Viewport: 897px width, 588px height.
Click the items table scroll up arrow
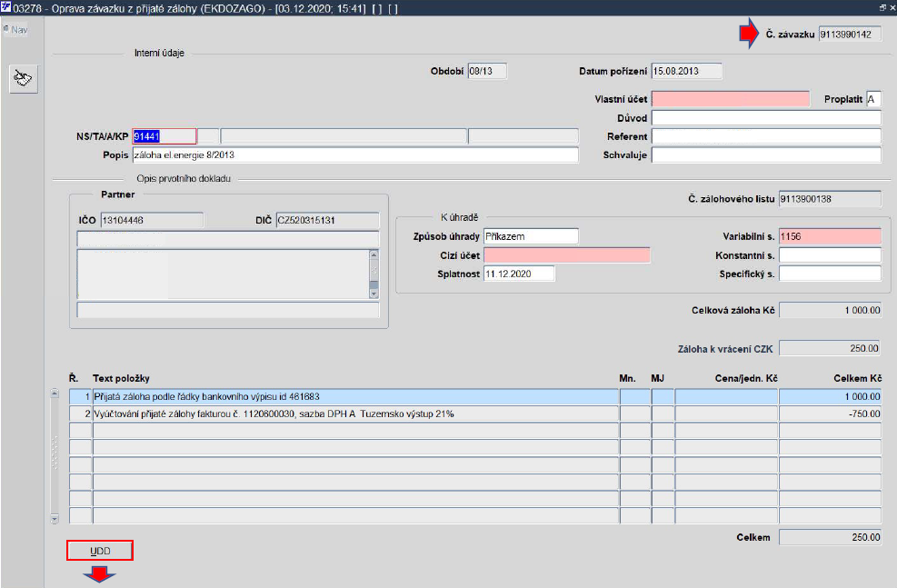click(x=54, y=395)
